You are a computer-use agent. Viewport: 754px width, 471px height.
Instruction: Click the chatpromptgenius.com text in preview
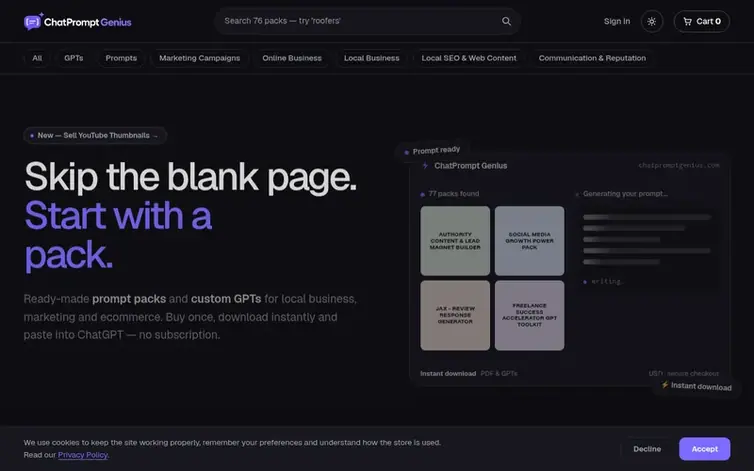tap(679, 165)
